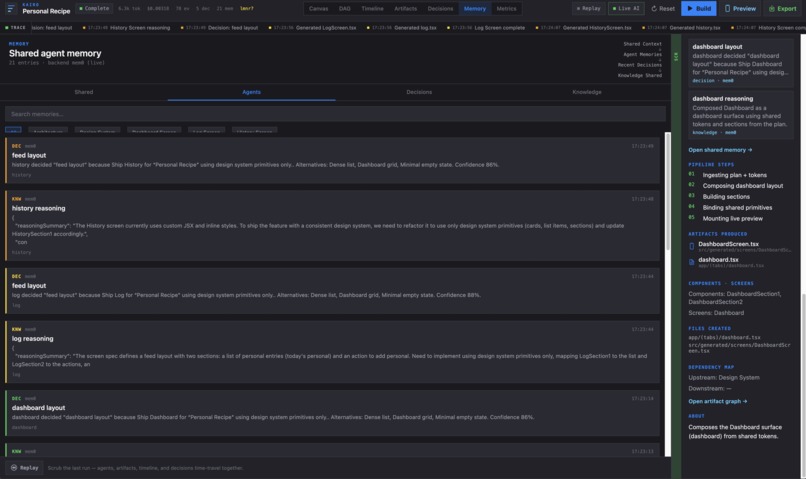Open the 'log reasoning' knowledge entry

[333, 352]
